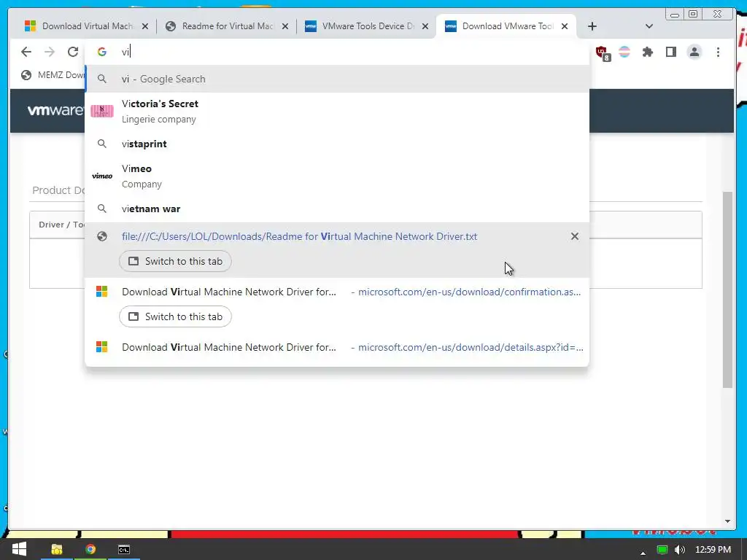Viewport: 747px width, 560px height.
Task: Close the Readme for Virtual Machine tab
Action: [x=285, y=26]
